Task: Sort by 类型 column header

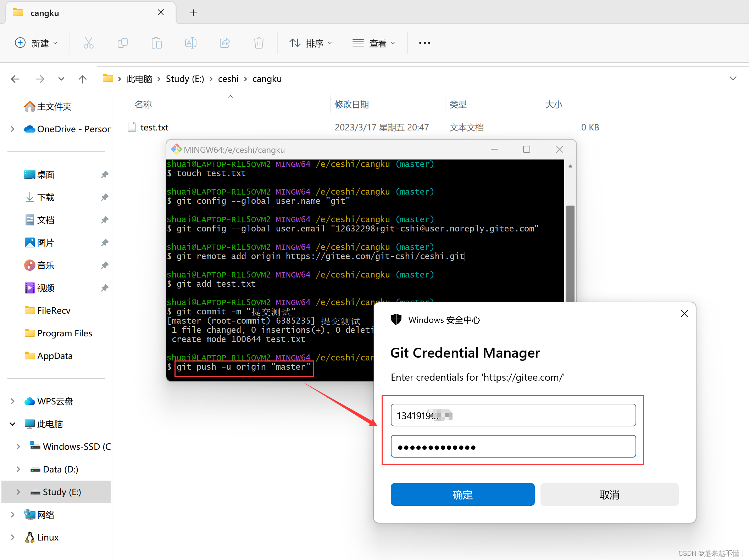Action: [458, 105]
